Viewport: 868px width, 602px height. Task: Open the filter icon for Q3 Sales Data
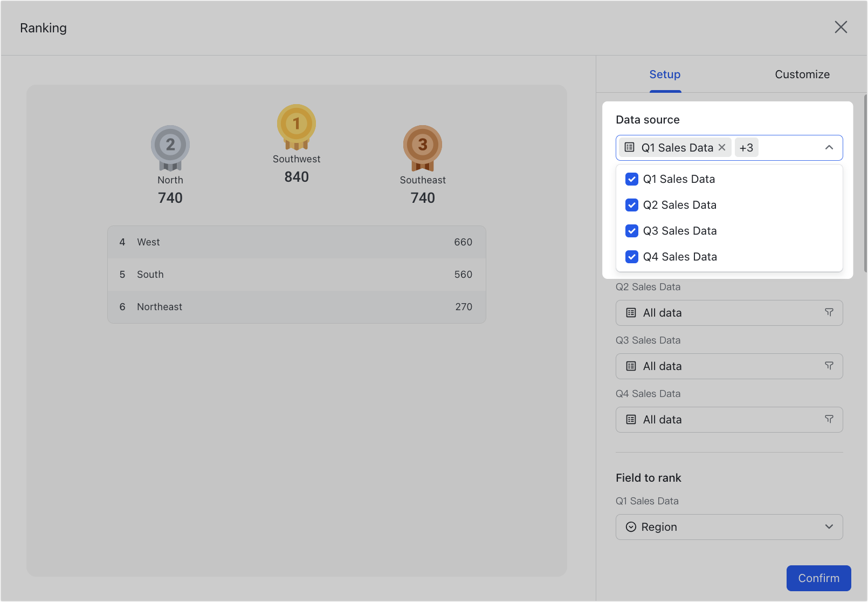(829, 366)
